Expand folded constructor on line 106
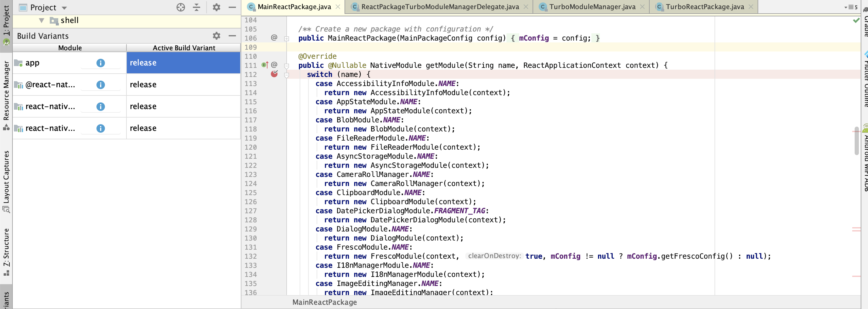This screenshot has height=309, width=868. [x=286, y=38]
